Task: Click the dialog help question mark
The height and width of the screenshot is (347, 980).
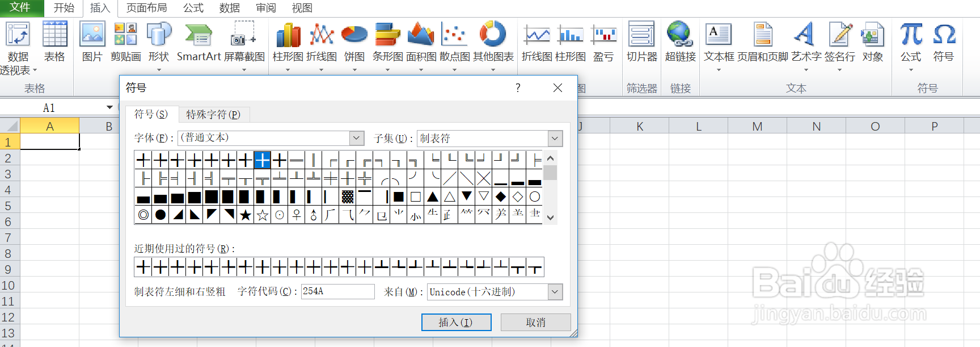Action: 518,87
